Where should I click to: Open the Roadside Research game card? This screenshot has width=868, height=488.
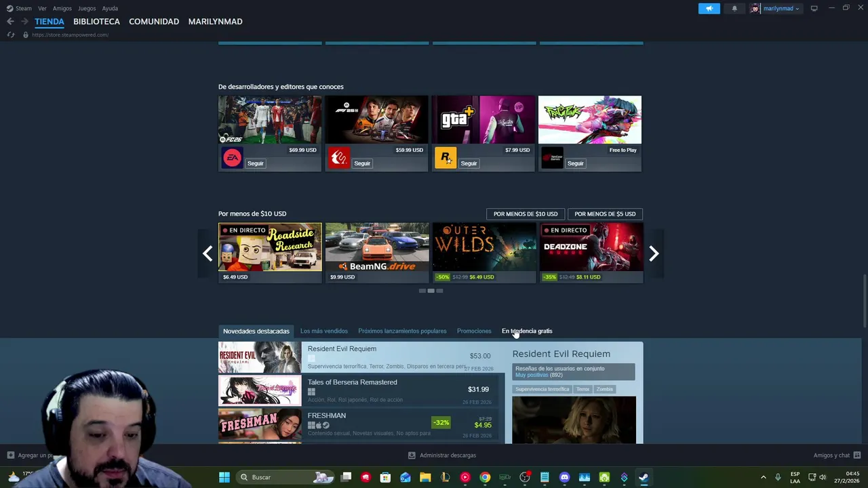270,253
